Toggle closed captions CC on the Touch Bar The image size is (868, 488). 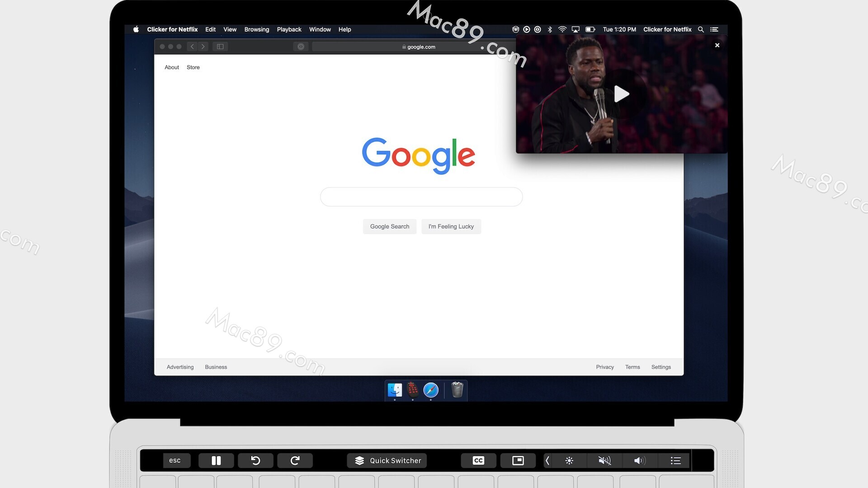(x=478, y=460)
